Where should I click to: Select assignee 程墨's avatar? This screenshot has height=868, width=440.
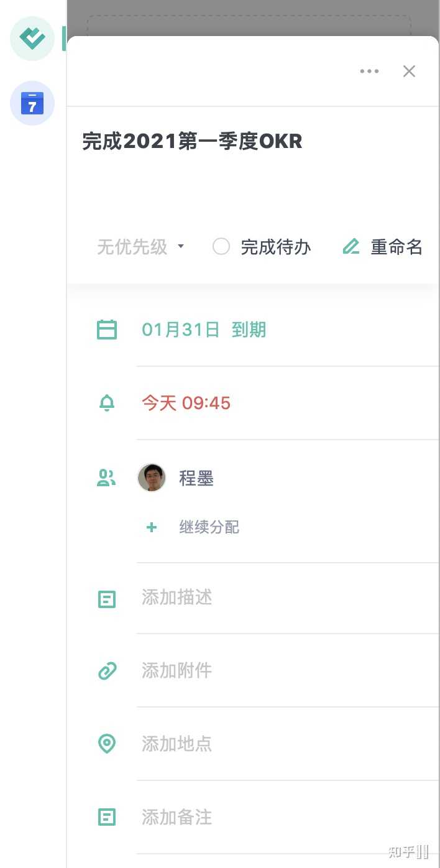pyautogui.click(x=152, y=478)
